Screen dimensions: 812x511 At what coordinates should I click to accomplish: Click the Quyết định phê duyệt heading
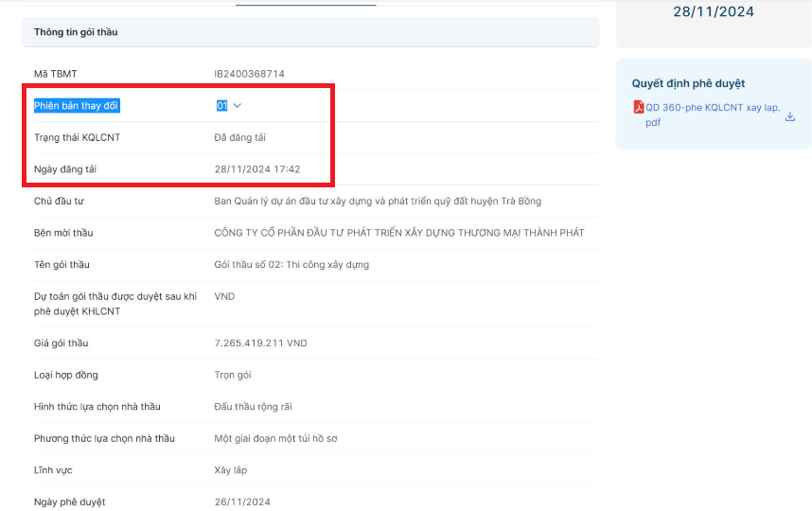click(x=688, y=84)
